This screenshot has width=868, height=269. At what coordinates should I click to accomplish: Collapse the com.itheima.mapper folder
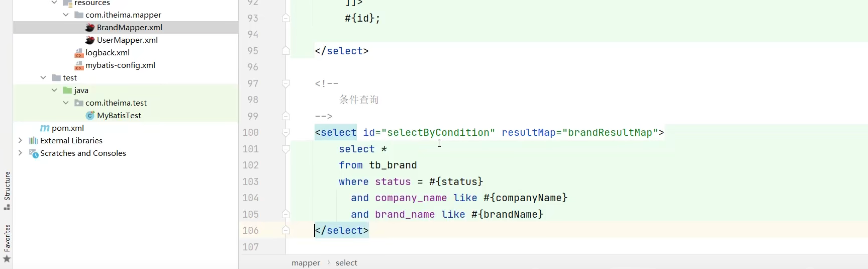66,15
